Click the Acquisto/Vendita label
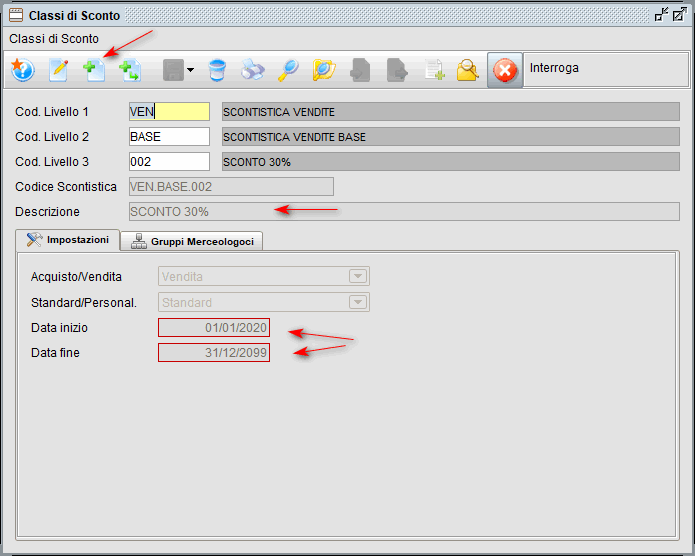Screen dimensions: 695x556 (x=76, y=277)
